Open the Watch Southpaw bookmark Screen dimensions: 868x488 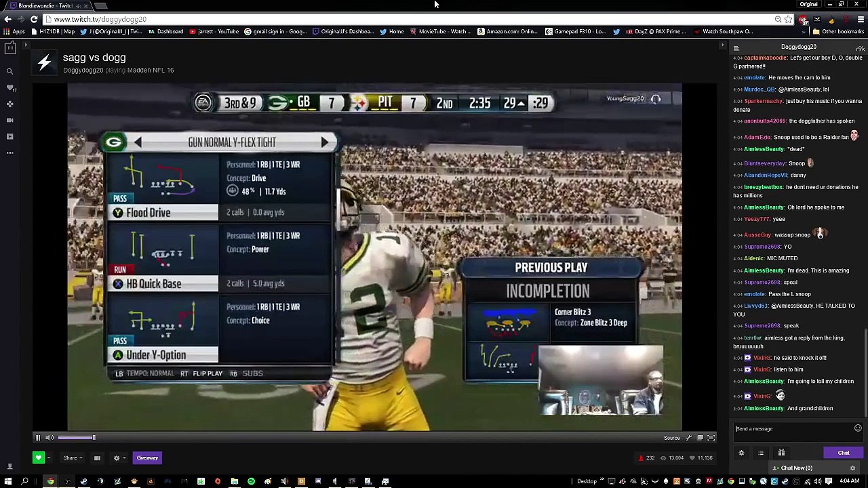[723, 31]
